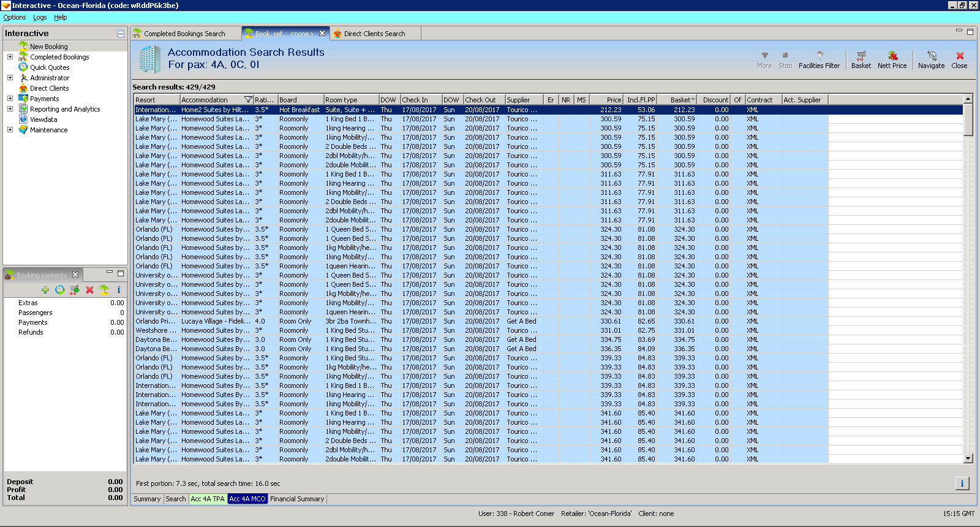980x527 pixels.
Task: Select the Acc 4A MCO tab
Action: (x=247, y=499)
